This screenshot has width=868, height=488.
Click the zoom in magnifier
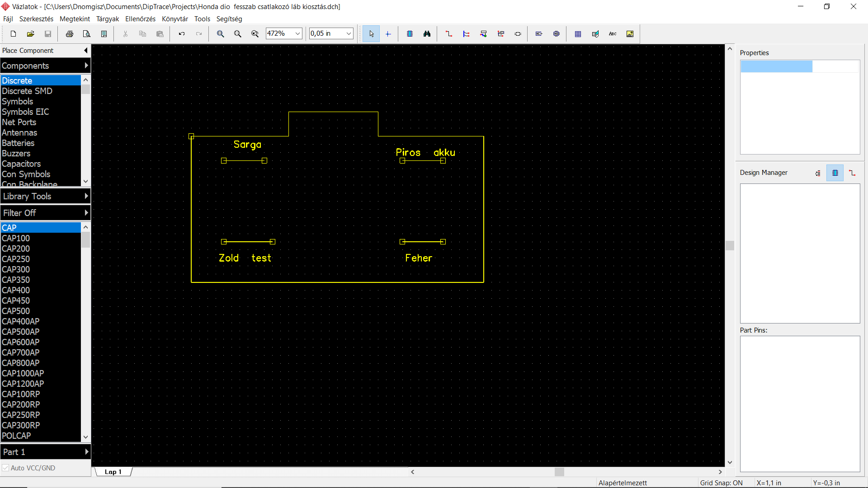[x=220, y=34]
